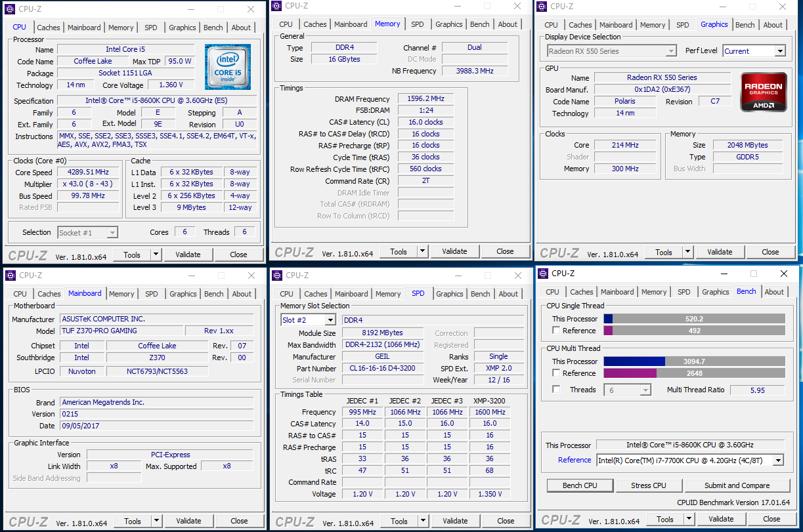Expand Tools arrow in the CPU tab window
Viewport: 803px width, 532px height.
coord(156,255)
